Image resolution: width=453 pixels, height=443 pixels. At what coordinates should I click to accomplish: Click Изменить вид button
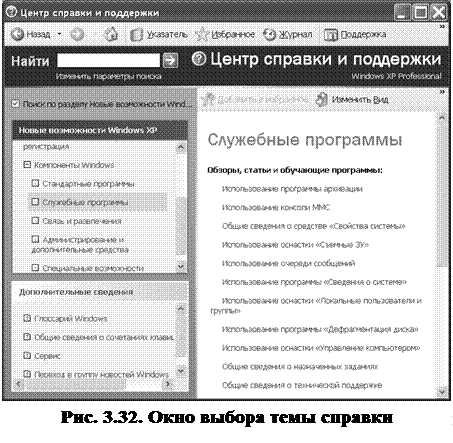pyautogui.click(x=352, y=99)
